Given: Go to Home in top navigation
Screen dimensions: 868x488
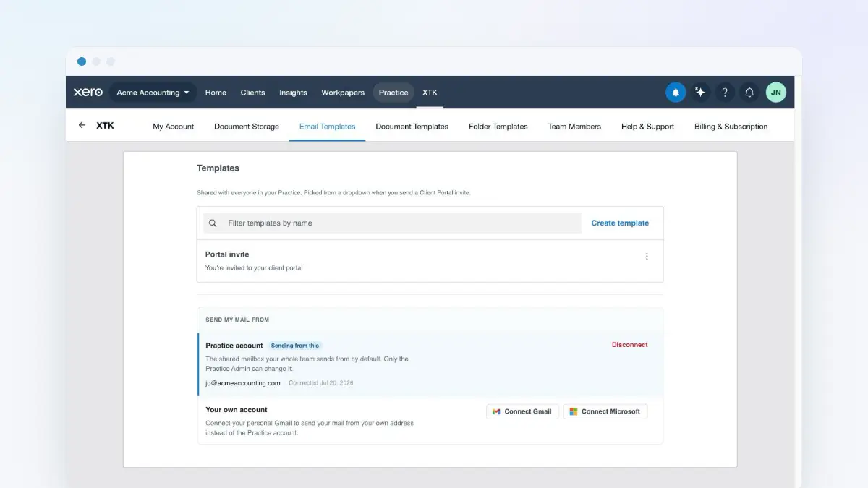Looking at the screenshot, I should pyautogui.click(x=216, y=93).
